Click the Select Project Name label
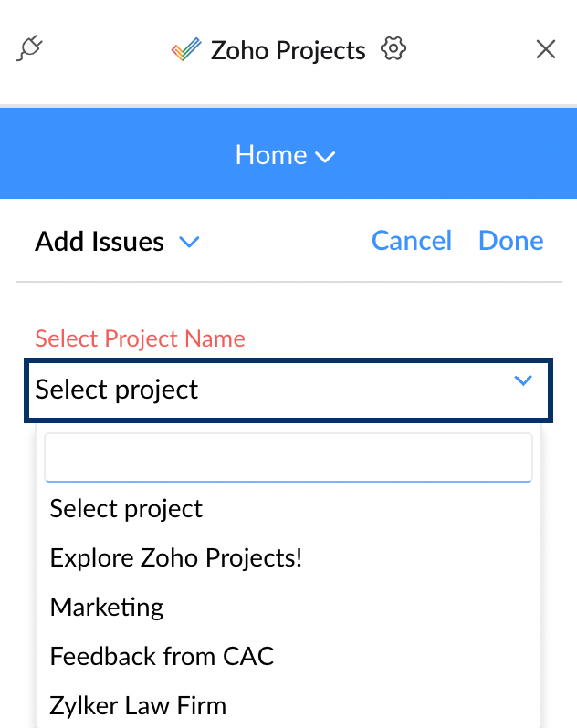577x728 pixels. click(x=140, y=338)
